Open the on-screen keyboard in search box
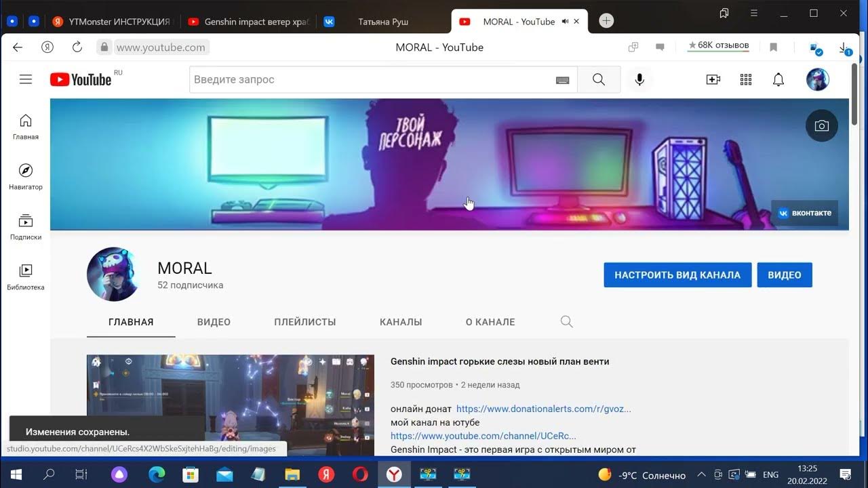The width and height of the screenshot is (868, 488). [562, 80]
